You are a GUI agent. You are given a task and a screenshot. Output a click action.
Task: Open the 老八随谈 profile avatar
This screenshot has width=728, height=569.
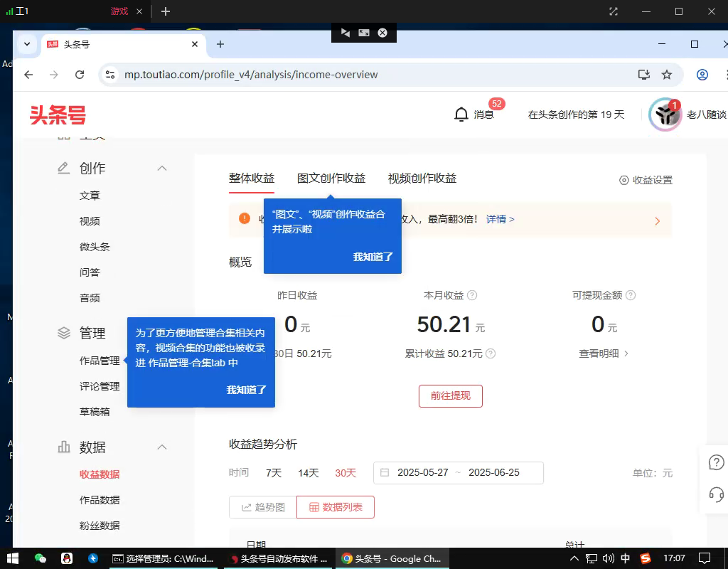pos(665,115)
